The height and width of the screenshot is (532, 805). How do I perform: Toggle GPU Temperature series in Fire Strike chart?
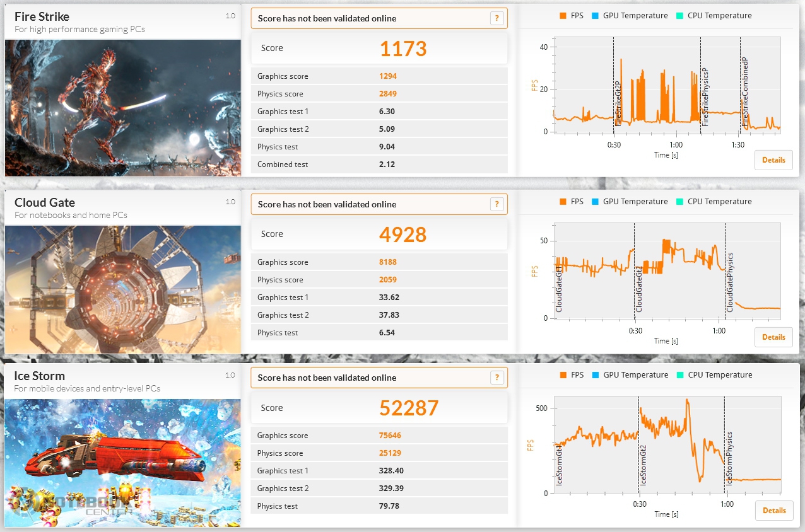(x=635, y=16)
